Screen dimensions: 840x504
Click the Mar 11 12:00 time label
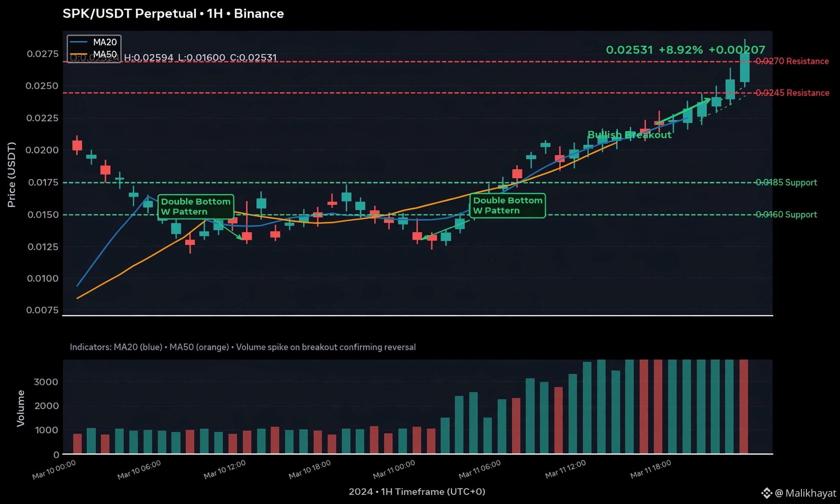(565, 470)
